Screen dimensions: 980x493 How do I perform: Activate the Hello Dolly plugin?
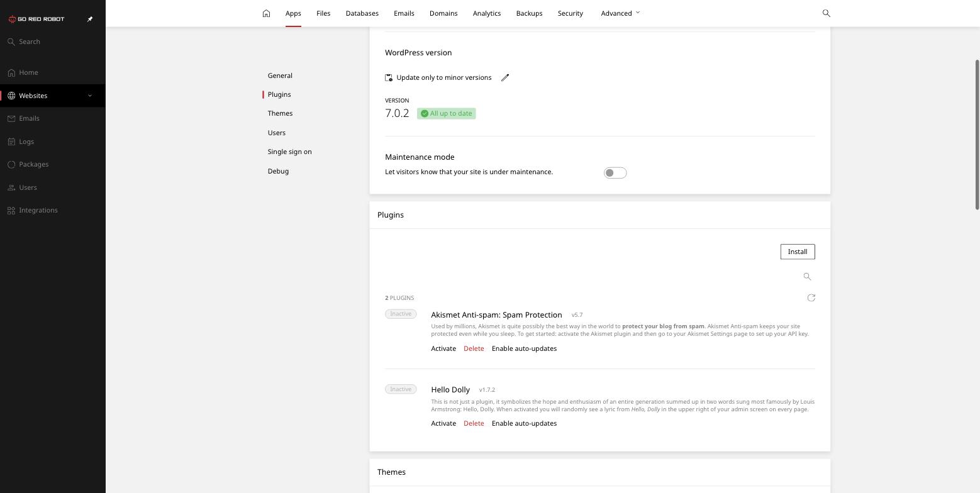point(443,423)
